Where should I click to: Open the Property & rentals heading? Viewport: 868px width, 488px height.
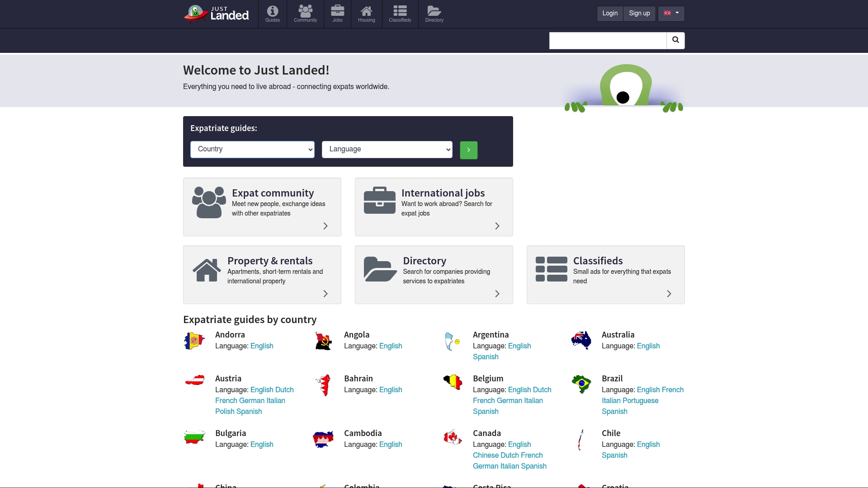(x=270, y=261)
